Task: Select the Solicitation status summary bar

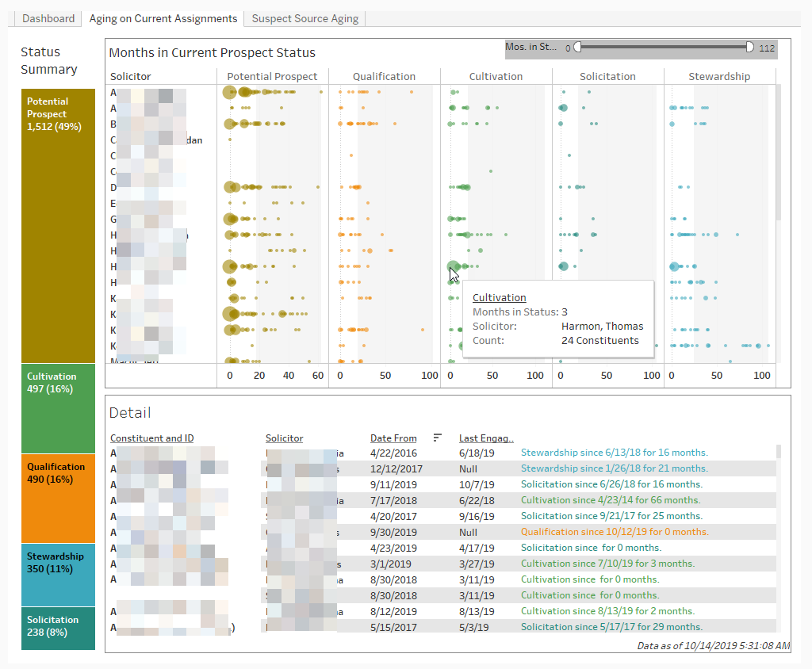Action: (x=57, y=626)
